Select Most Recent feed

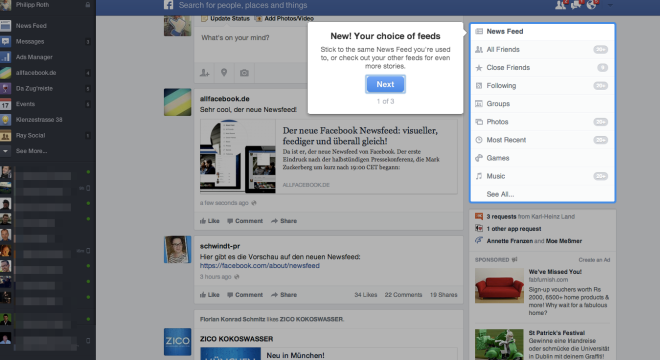point(542,140)
